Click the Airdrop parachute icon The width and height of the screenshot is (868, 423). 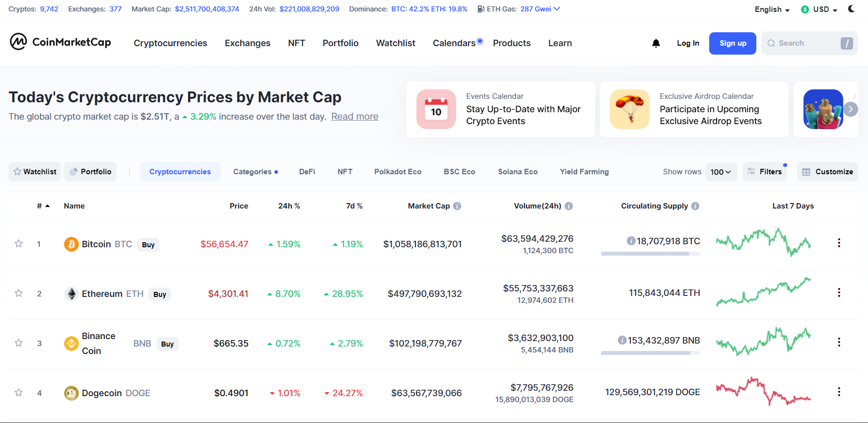pos(630,109)
